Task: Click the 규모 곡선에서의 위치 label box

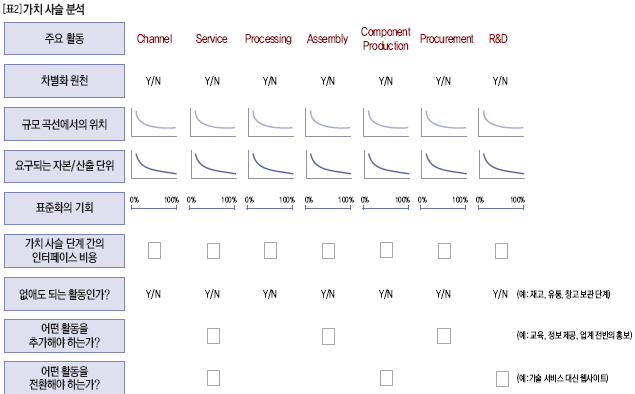Action: 64,124
